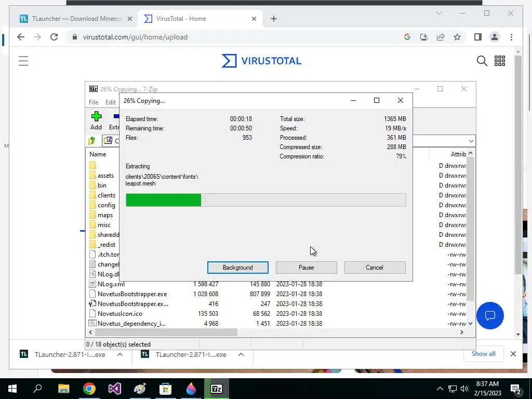
Task: Open Chrome side panel
Action: click(x=478, y=37)
